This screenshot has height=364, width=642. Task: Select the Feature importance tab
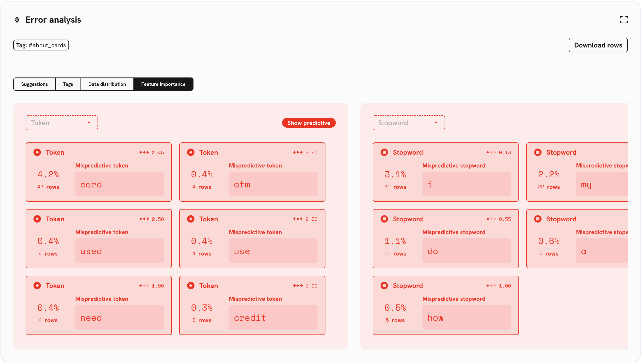tap(164, 84)
